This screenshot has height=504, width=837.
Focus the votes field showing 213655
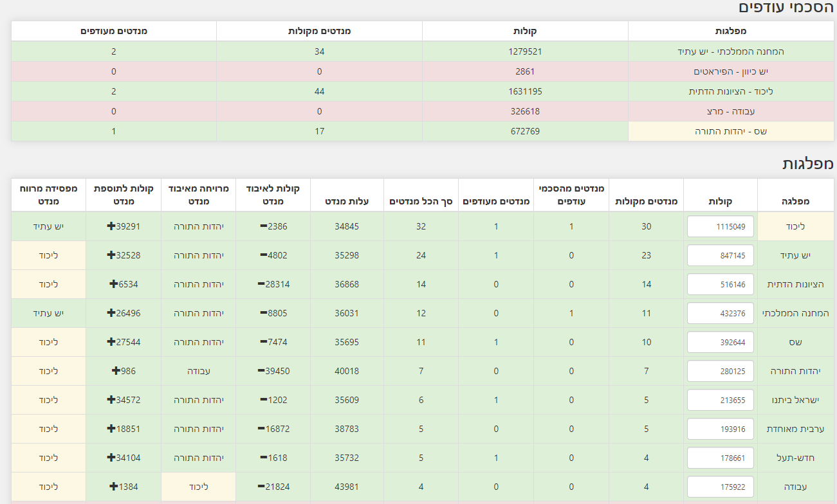(x=721, y=400)
